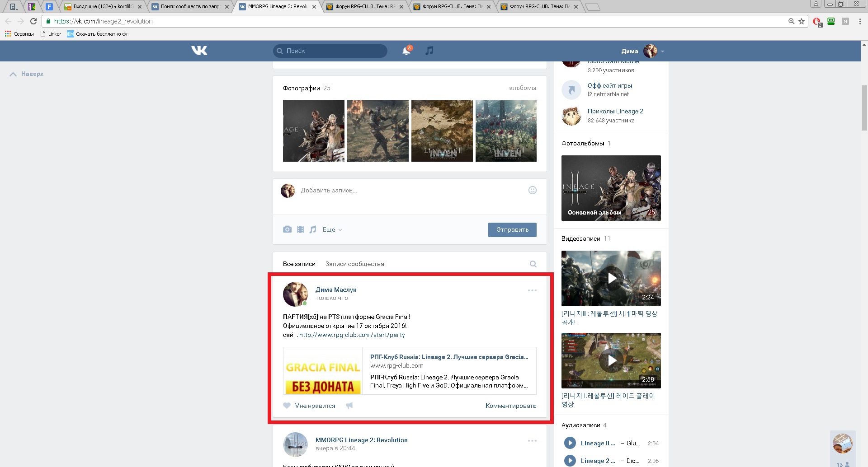Like the post with the Мне нравится heart
868x467 pixels.
click(309, 406)
